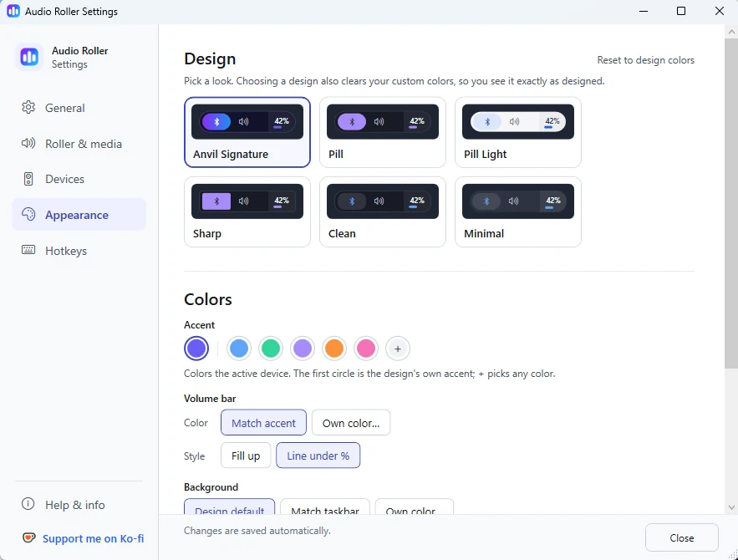Pick the pink accent color
738x560 pixels.
366,349
